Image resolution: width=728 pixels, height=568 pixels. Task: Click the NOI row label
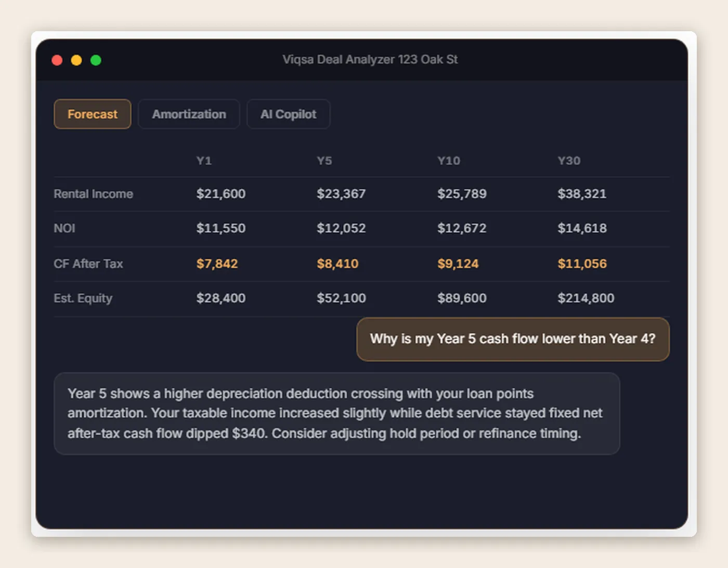point(64,228)
